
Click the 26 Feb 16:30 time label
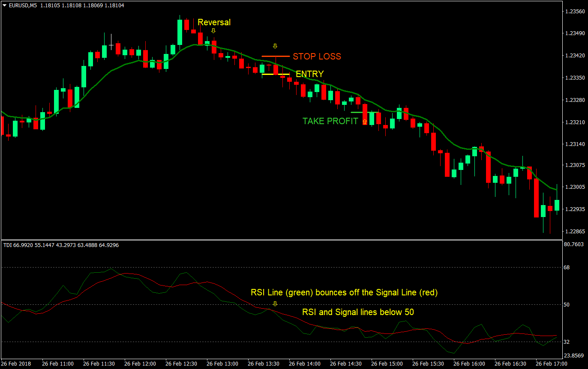(510, 364)
